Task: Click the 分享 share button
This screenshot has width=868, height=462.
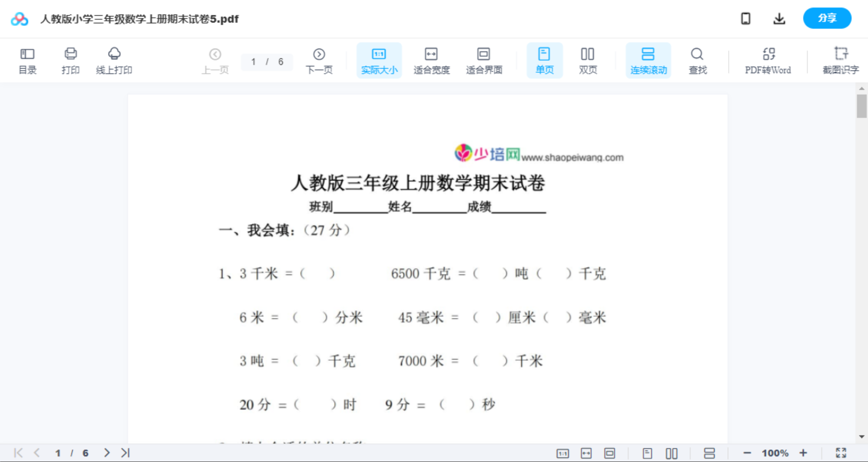Action: 827,18
